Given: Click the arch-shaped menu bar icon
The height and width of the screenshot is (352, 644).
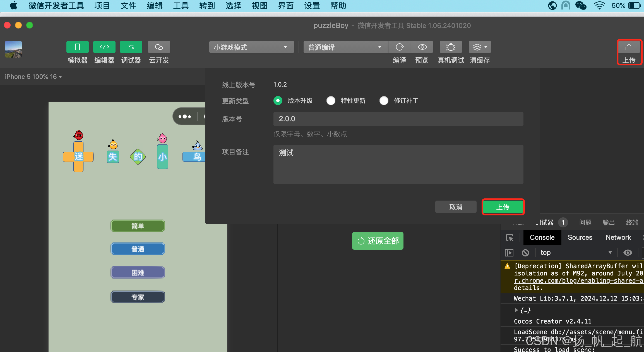Looking at the screenshot, I should [x=566, y=6].
